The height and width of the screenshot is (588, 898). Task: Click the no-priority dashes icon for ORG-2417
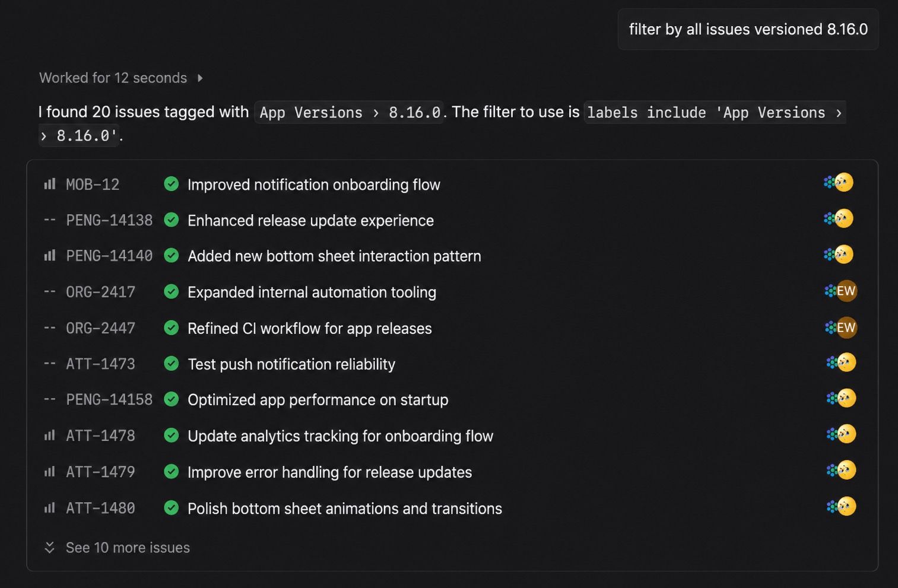(x=50, y=292)
